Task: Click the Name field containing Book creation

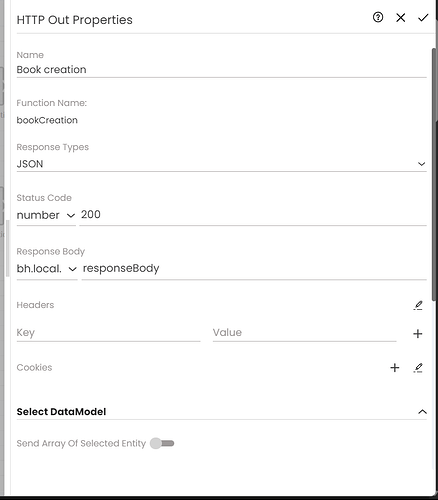Action: (221, 70)
